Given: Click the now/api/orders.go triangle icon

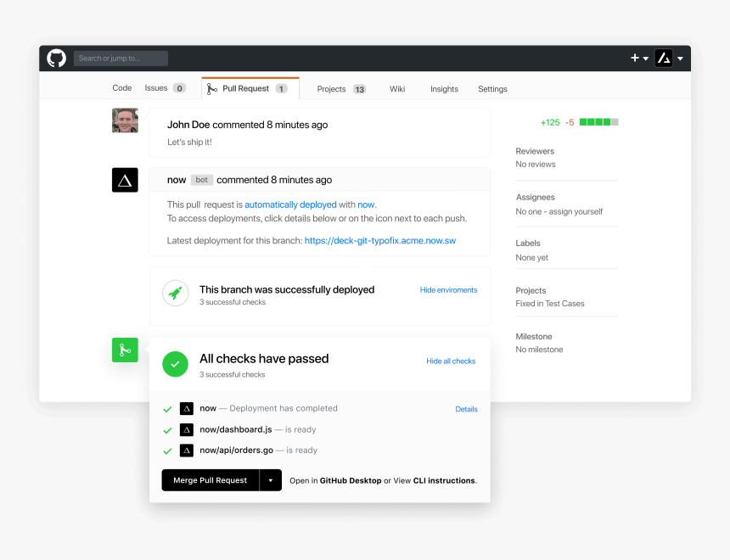Looking at the screenshot, I should (x=187, y=451).
